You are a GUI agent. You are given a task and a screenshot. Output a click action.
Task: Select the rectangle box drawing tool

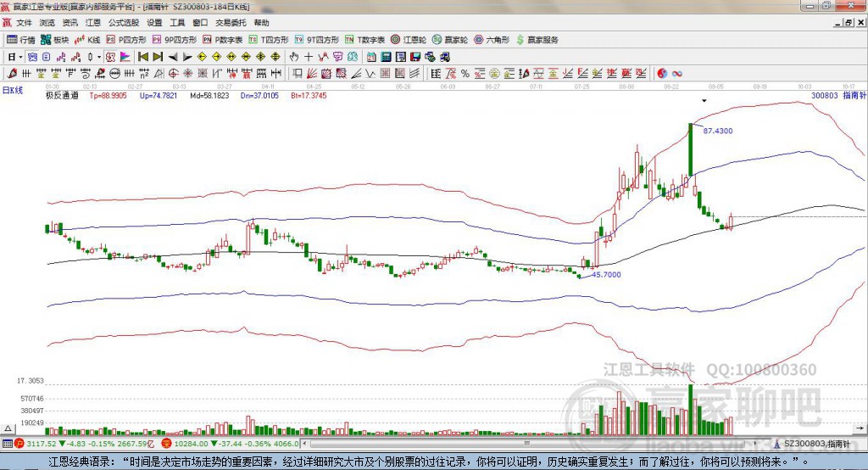[x=298, y=73]
